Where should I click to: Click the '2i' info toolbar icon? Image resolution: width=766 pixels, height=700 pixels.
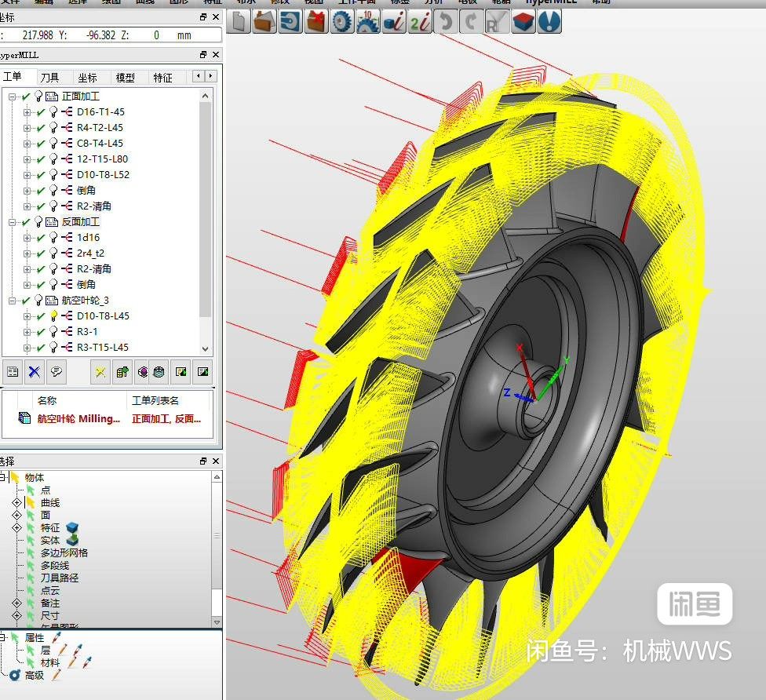coord(420,21)
